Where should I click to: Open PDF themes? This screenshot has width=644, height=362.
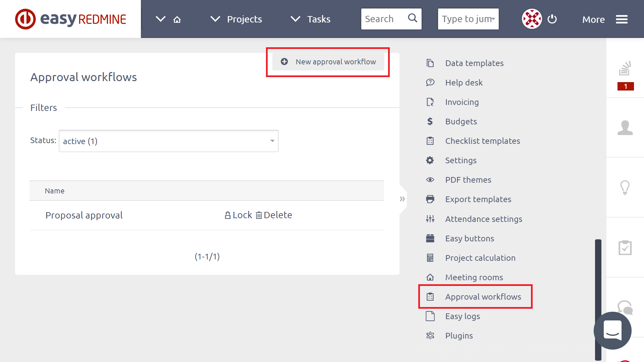click(468, 180)
